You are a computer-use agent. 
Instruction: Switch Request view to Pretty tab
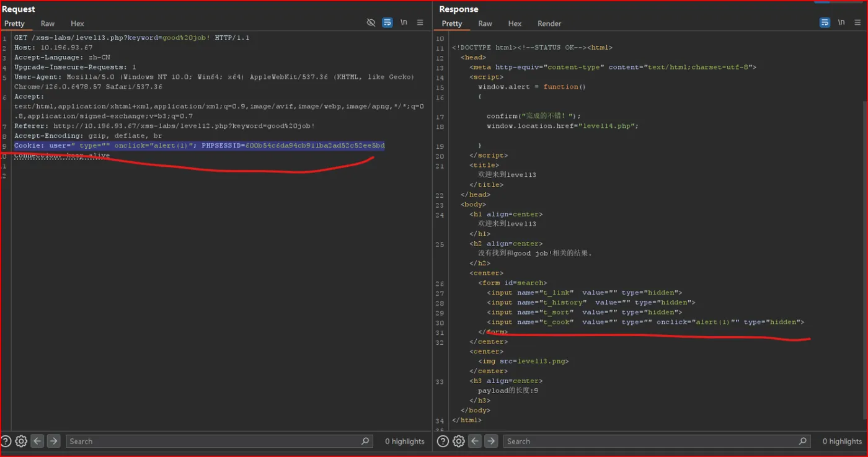click(14, 24)
